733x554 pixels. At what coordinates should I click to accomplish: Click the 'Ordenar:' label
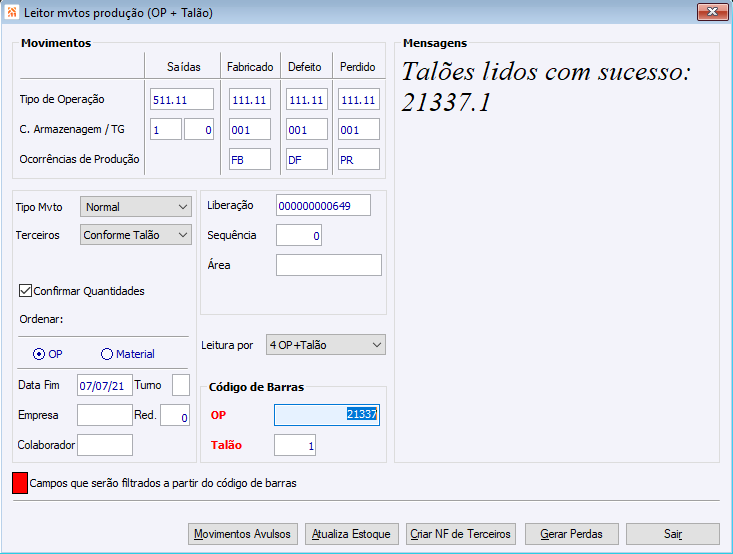click(x=41, y=319)
